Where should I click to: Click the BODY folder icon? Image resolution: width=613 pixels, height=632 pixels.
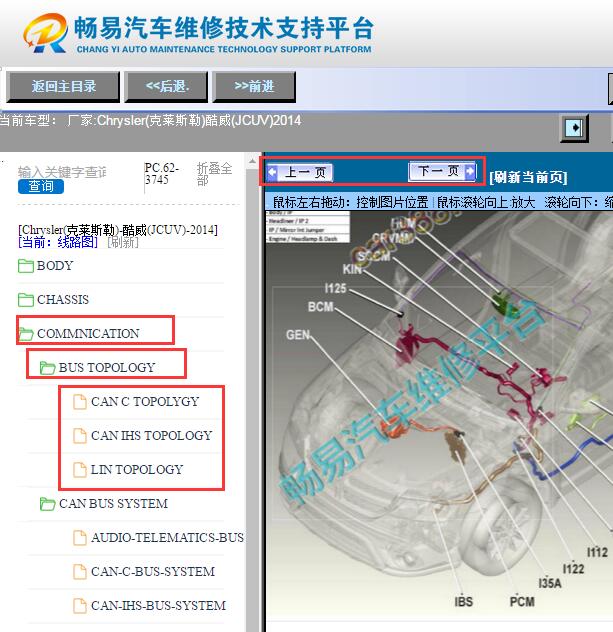26,266
